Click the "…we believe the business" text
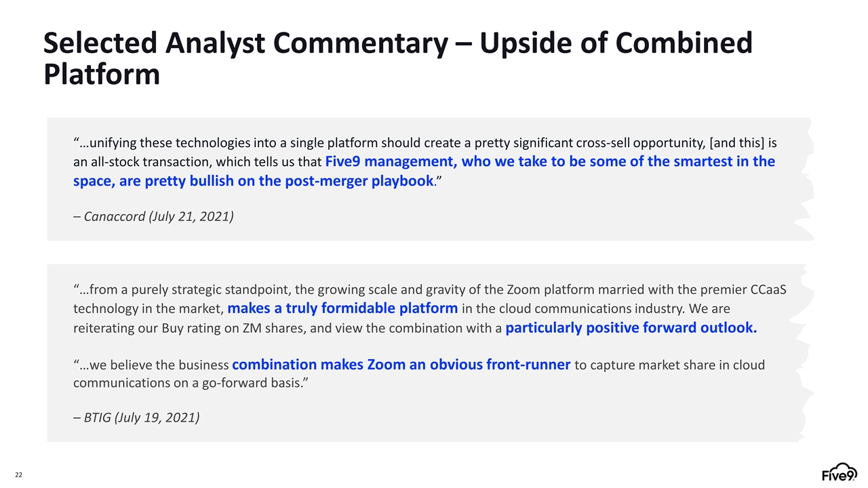 tap(151, 365)
